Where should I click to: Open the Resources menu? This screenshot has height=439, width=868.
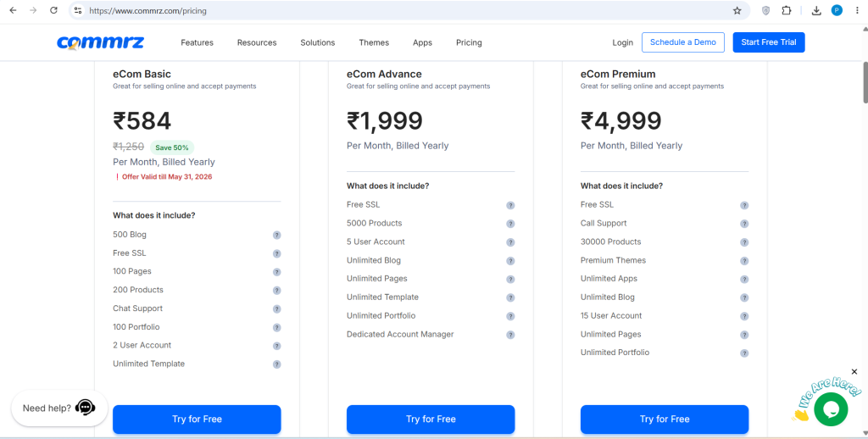[257, 42]
